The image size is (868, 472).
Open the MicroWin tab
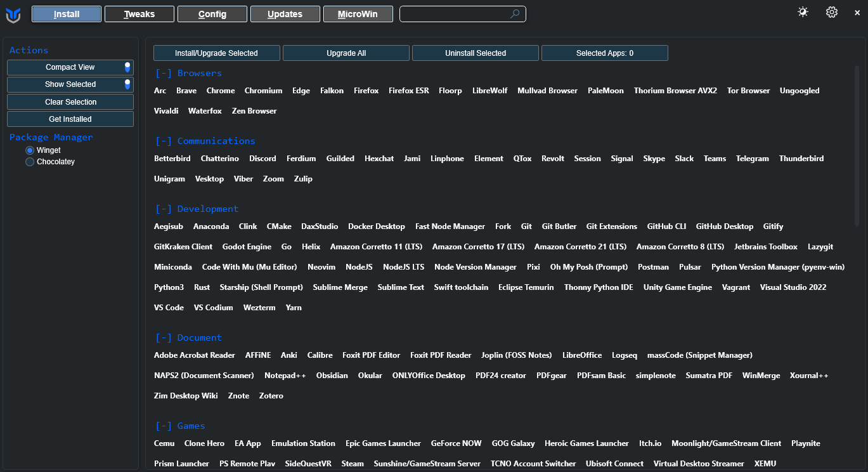(x=358, y=14)
